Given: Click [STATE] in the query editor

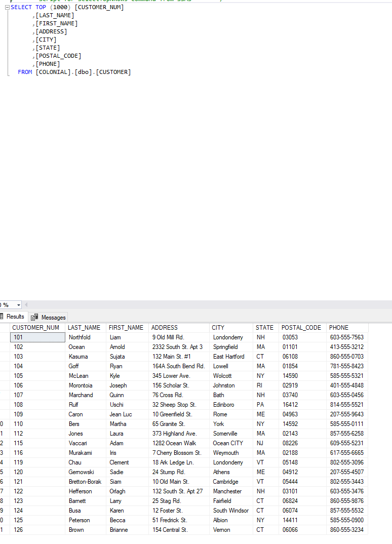Looking at the screenshot, I should click(48, 48).
